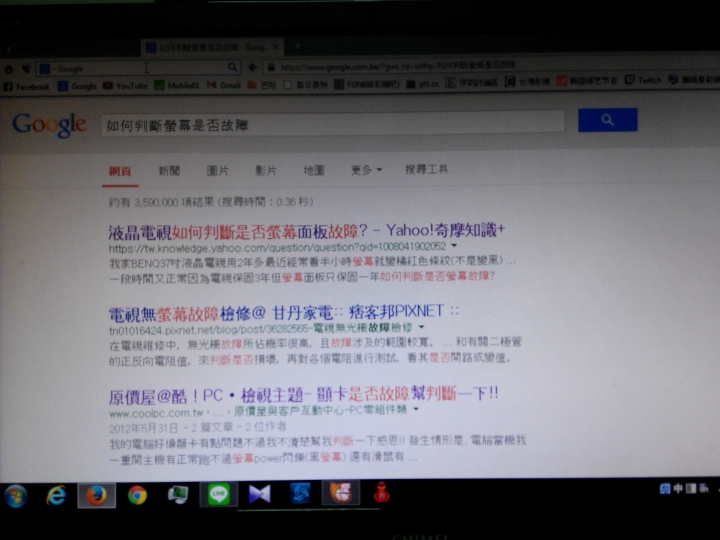720x540 pixels.
Task: Select the 網頁 results tab
Action: (120, 171)
